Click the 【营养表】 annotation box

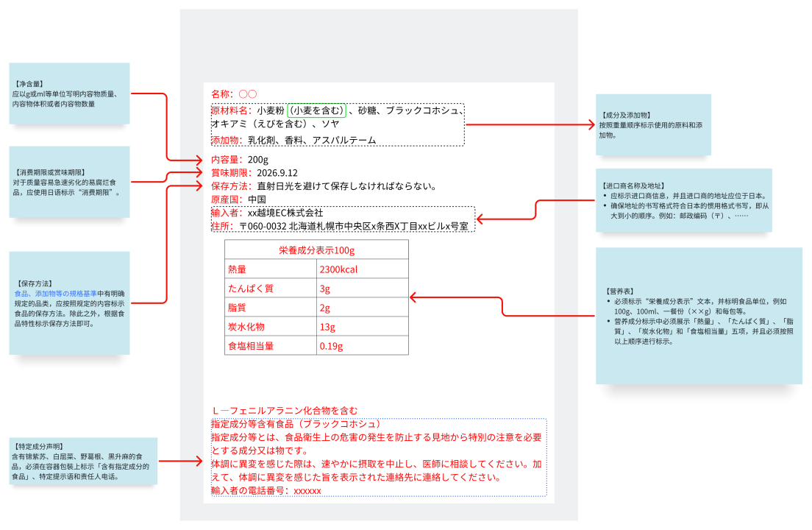pyautogui.click(x=698, y=316)
